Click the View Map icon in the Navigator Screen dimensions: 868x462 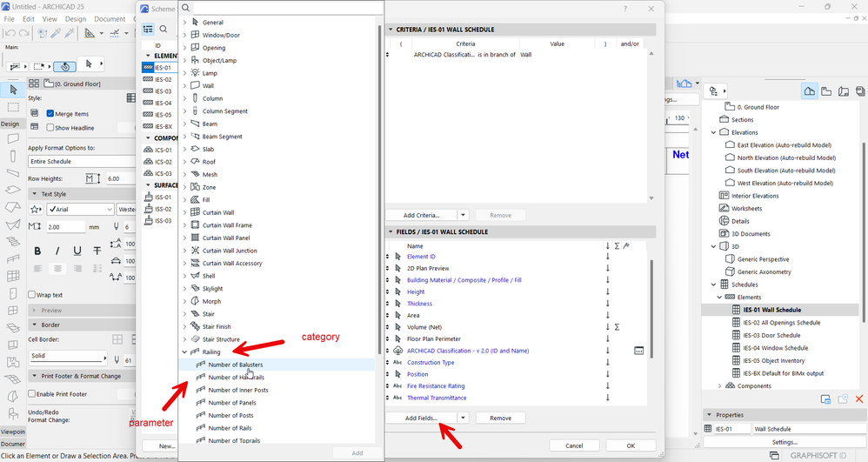pyautogui.click(x=826, y=91)
